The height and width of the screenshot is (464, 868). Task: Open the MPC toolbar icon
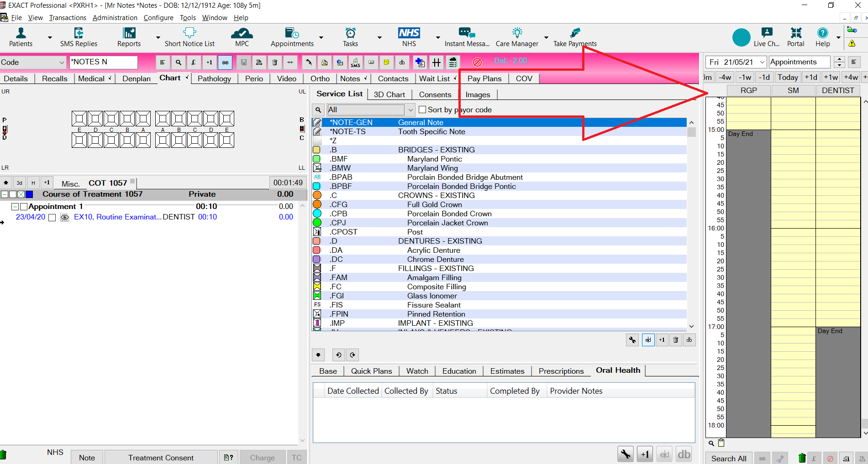pos(242,37)
